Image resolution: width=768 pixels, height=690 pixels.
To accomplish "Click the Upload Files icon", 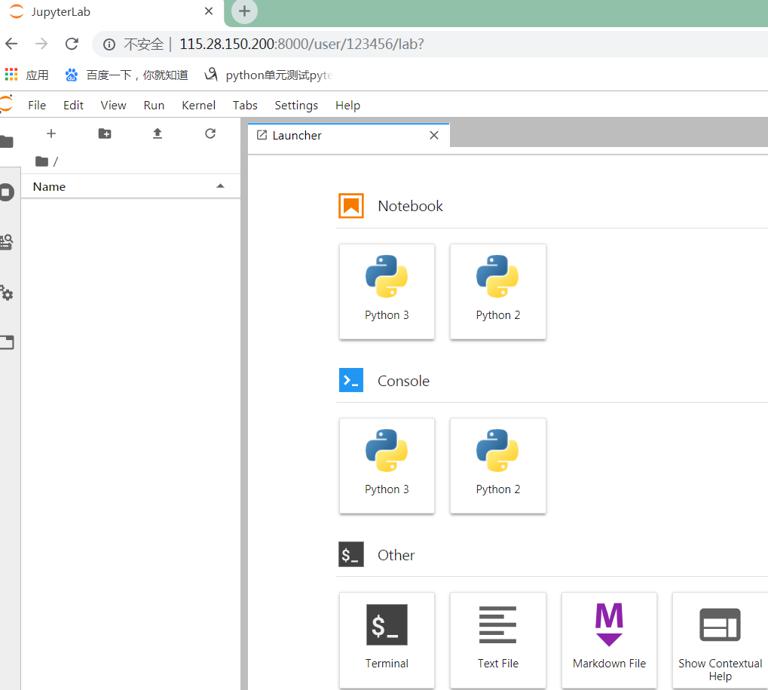I will tap(157, 134).
